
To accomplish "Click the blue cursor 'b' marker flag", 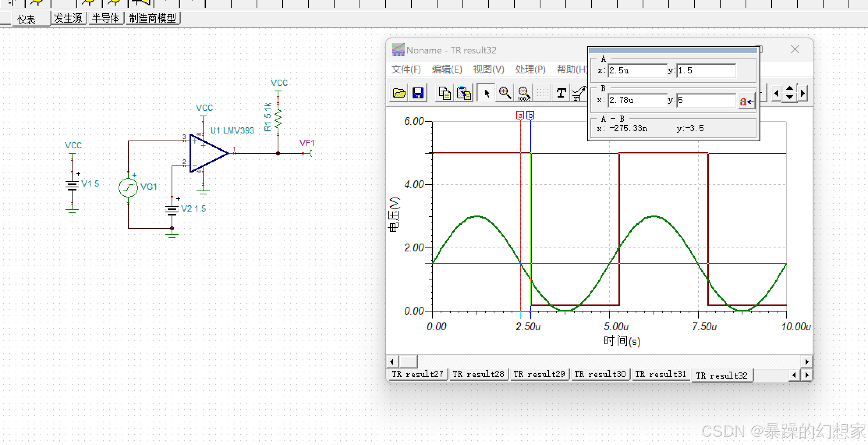I will (x=530, y=115).
